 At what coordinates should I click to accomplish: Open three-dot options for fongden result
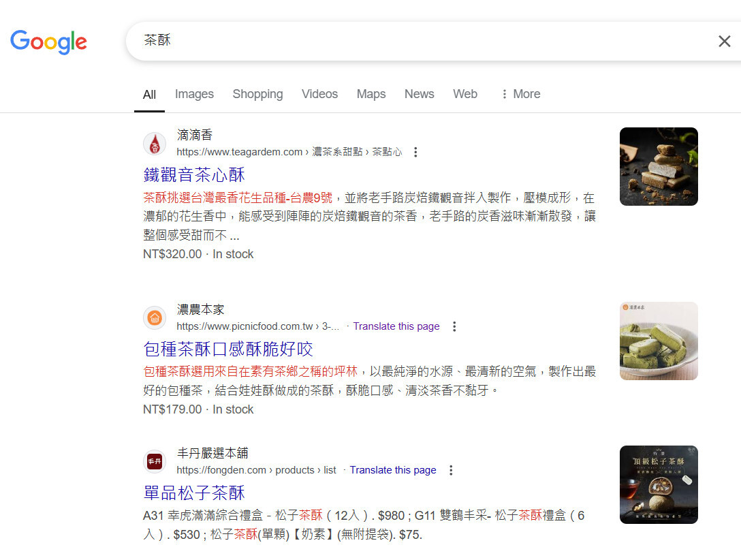451,470
